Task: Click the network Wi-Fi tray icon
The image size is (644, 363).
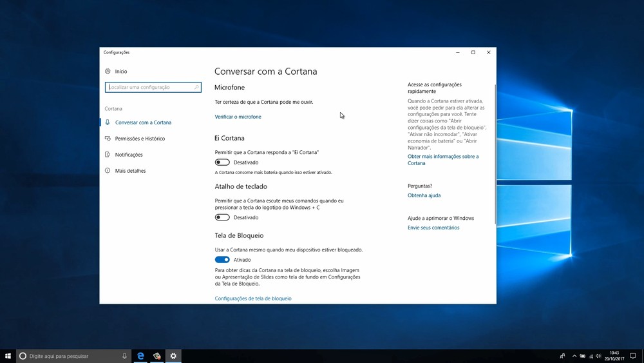Action: click(591, 356)
